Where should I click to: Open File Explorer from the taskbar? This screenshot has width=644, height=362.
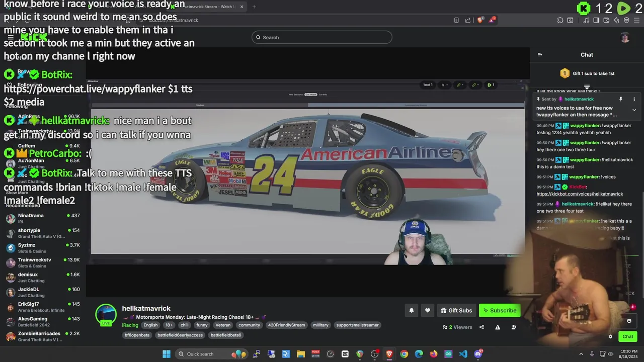(300, 354)
